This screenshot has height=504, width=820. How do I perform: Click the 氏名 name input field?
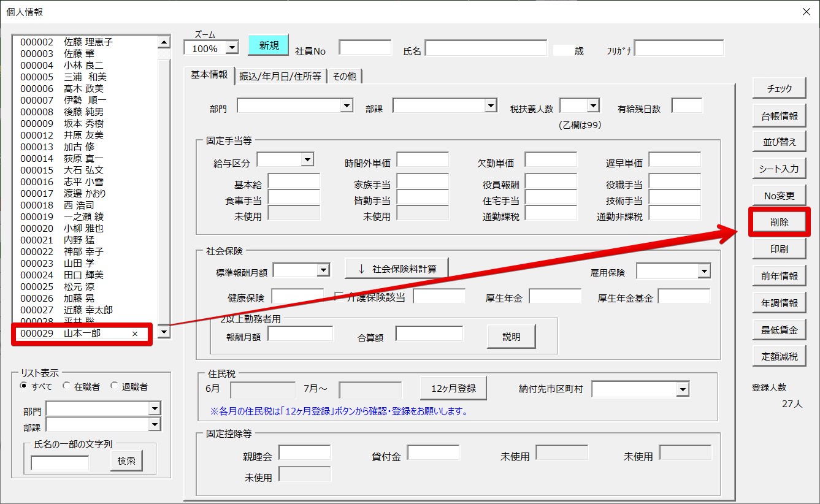(x=486, y=48)
